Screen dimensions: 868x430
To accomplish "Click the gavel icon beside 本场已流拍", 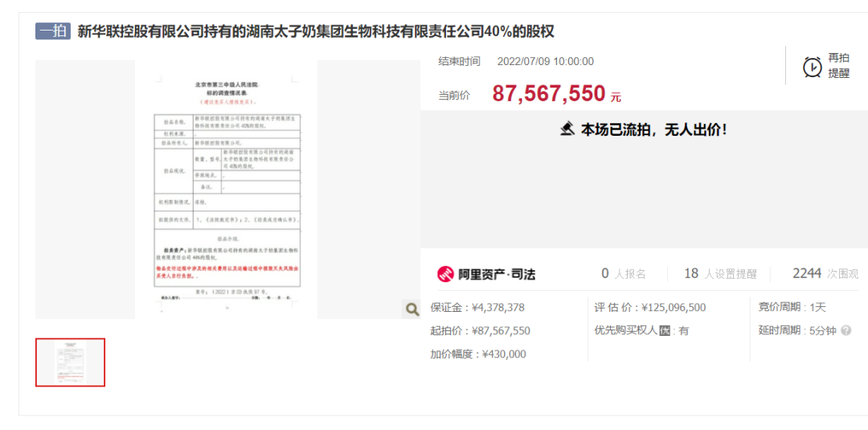I will [568, 130].
